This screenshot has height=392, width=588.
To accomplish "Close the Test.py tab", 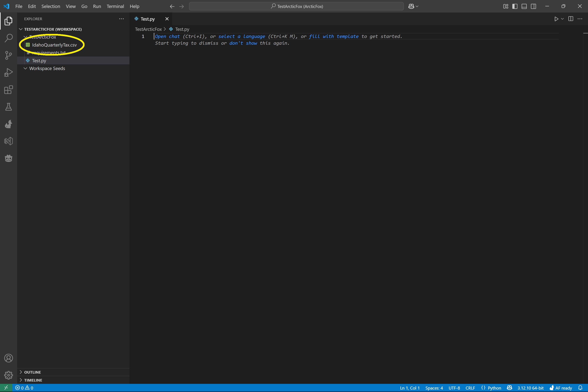I will (x=167, y=19).
